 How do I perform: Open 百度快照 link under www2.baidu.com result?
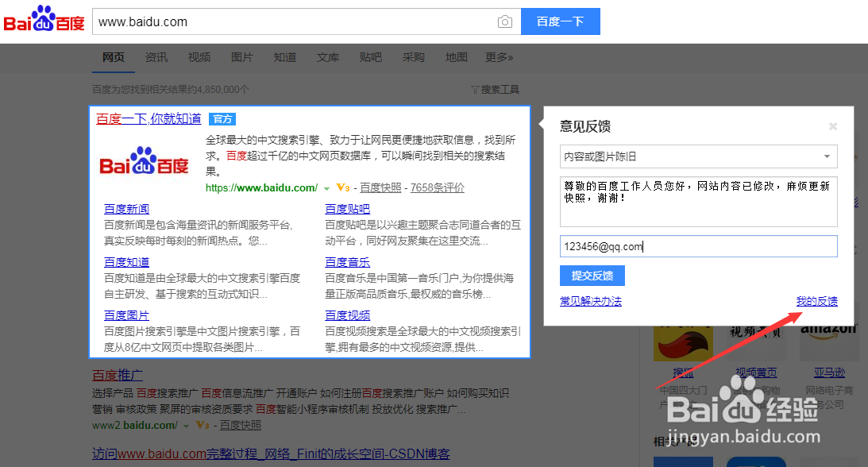[x=241, y=425]
